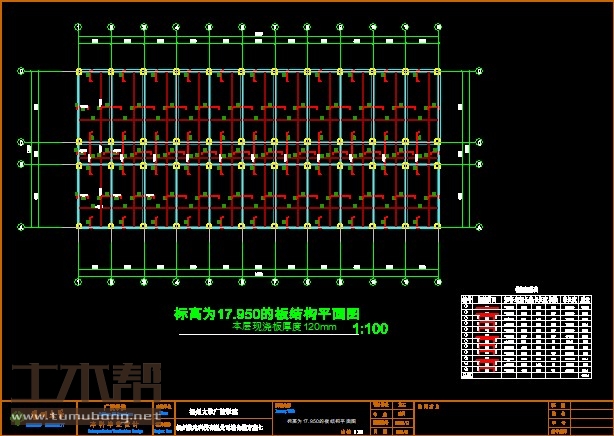Click the yellow 1:100 scale label
The height and width of the screenshot is (436, 614).
[372, 328]
